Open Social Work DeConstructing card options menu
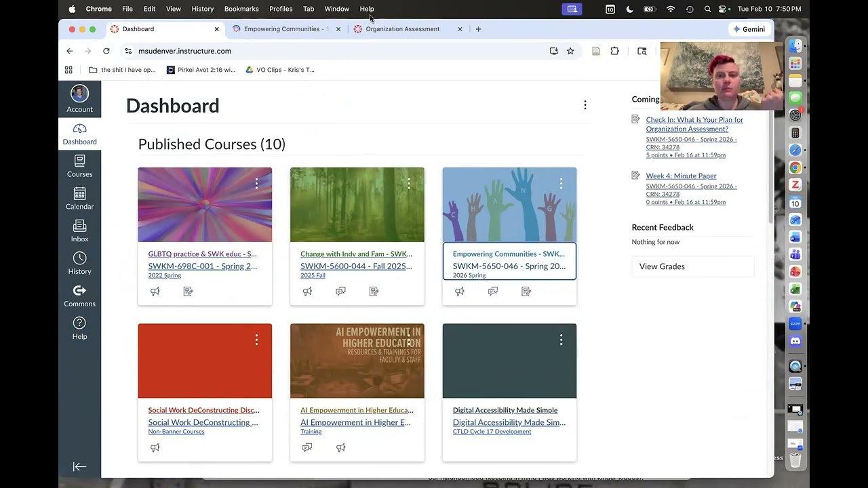 (256, 340)
